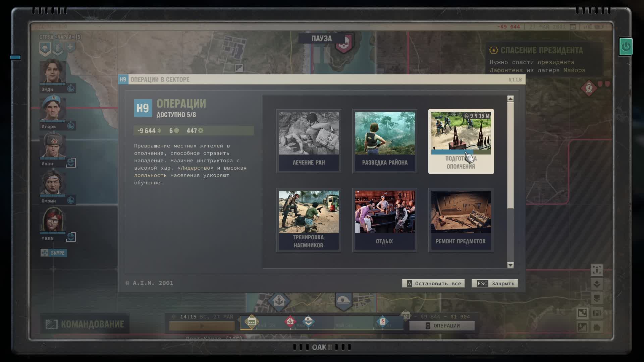Toggle the soldier rank chevrons map filter

pos(597,284)
